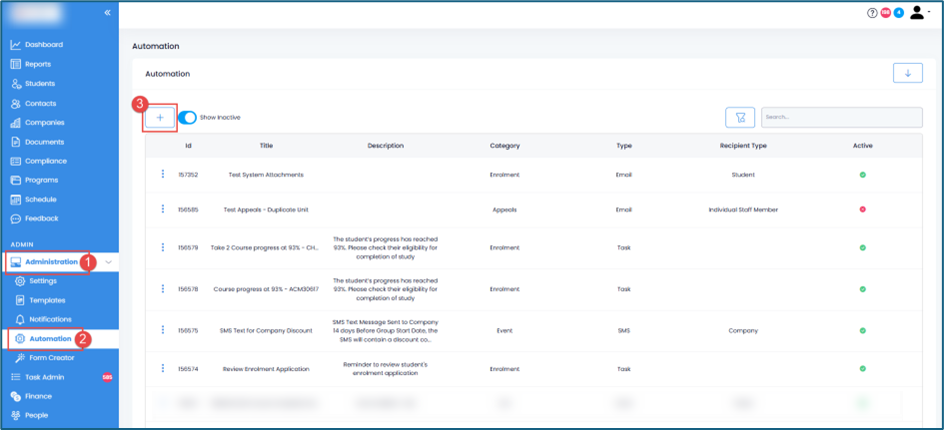Open the help question mark icon

(x=872, y=13)
